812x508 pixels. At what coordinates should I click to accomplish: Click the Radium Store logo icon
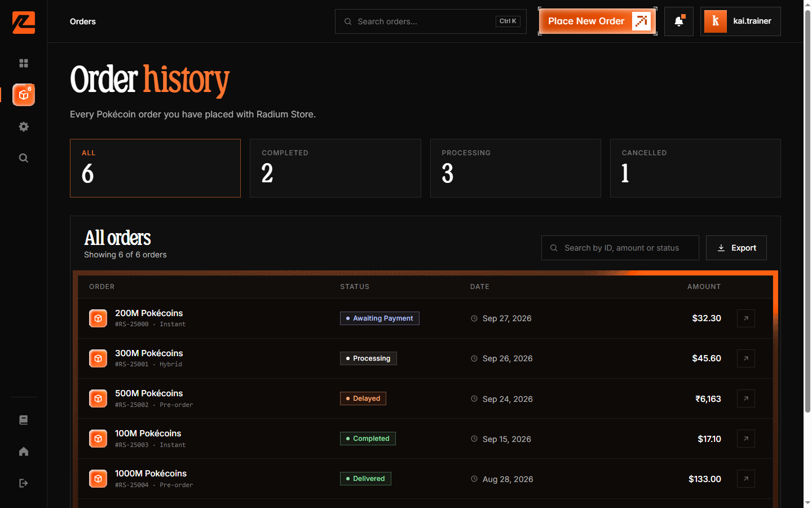[x=24, y=23]
